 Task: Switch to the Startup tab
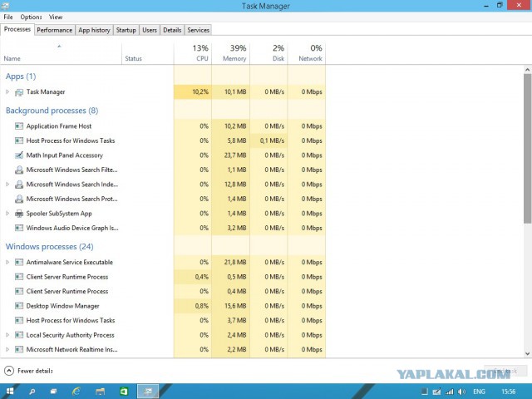[x=126, y=30]
